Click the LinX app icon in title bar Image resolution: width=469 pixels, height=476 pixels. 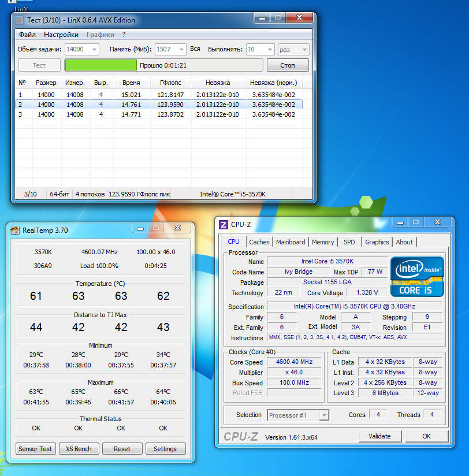(x=20, y=20)
